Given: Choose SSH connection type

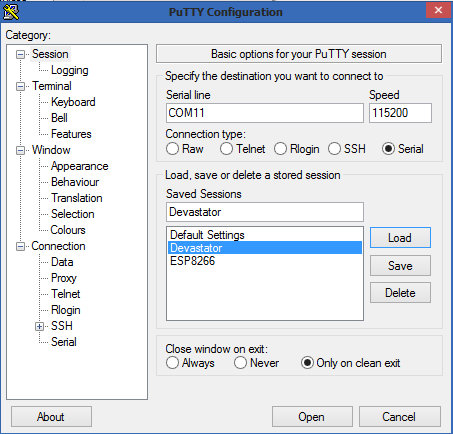Looking at the screenshot, I should click(x=334, y=149).
